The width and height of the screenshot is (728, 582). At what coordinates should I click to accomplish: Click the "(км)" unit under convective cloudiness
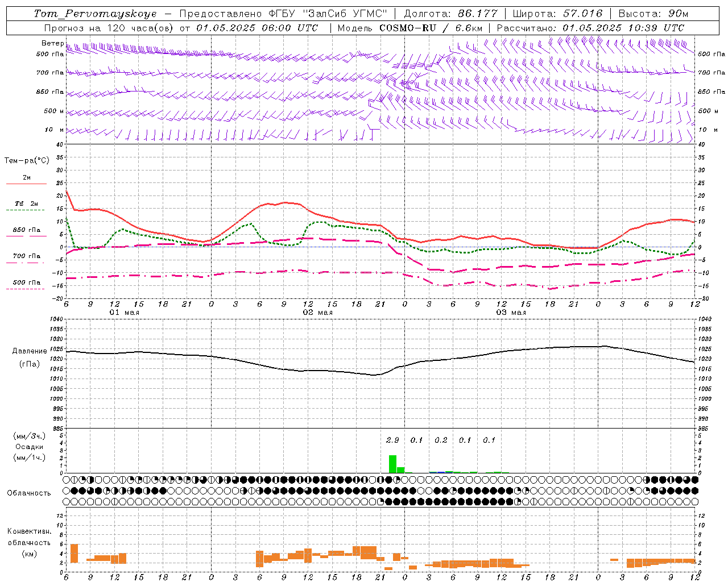[x=30, y=554]
